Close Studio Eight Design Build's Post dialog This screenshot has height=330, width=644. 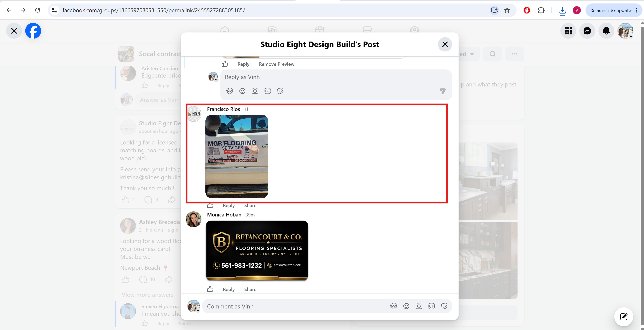tap(445, 44)
